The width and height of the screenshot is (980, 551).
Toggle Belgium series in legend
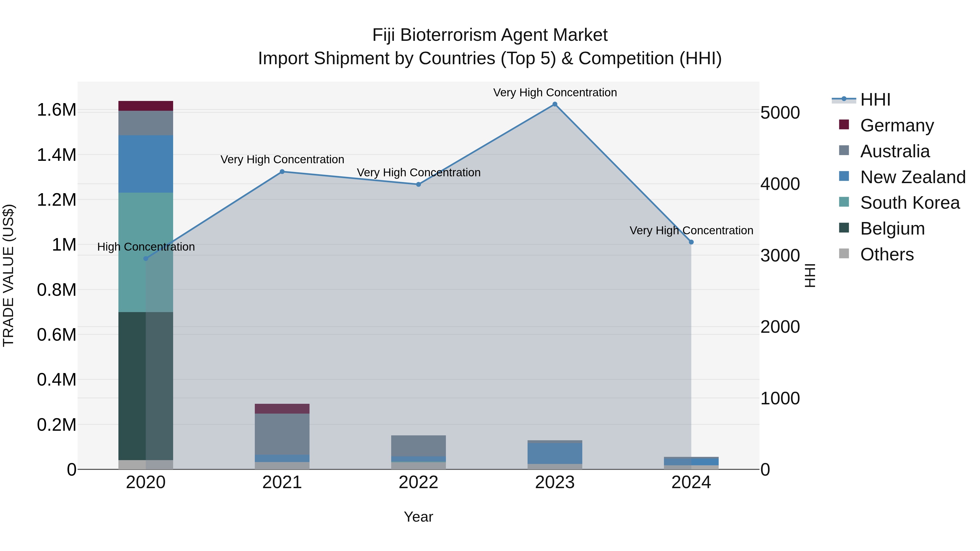point(881,228)
